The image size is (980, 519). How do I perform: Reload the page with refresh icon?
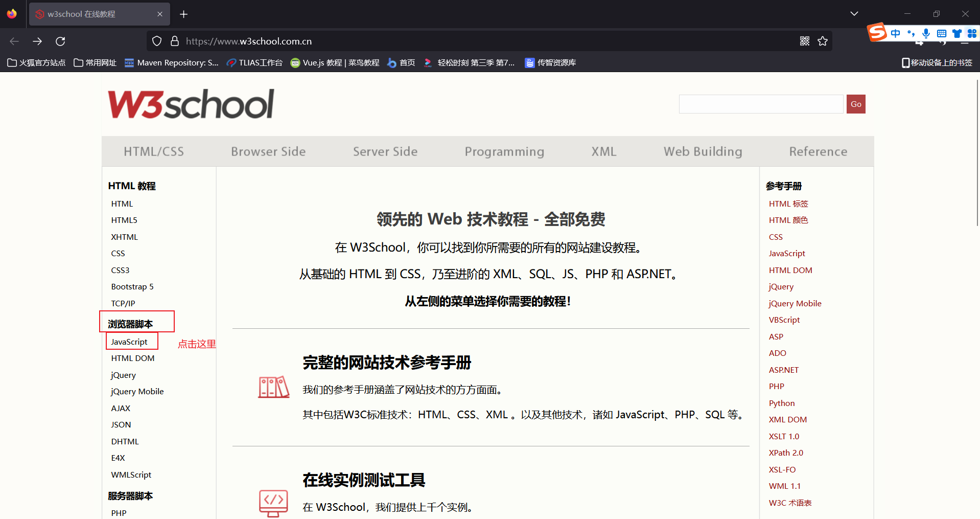pos(60,41)
